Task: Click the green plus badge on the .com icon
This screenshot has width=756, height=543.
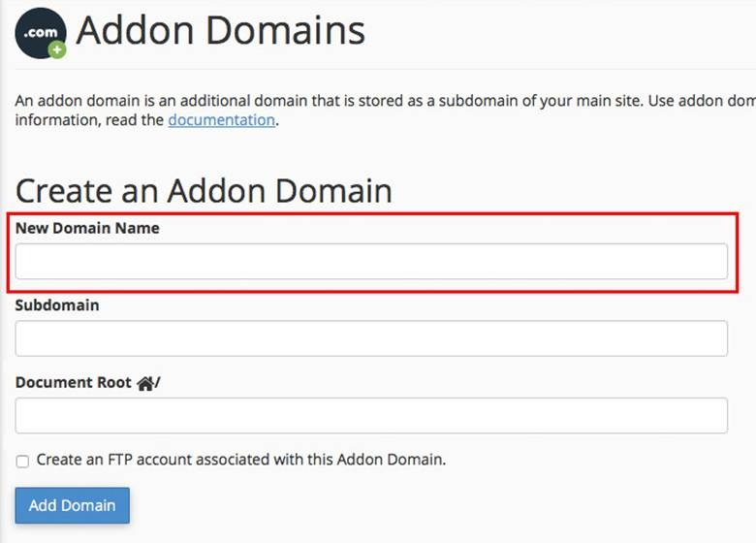Action: 57,49
